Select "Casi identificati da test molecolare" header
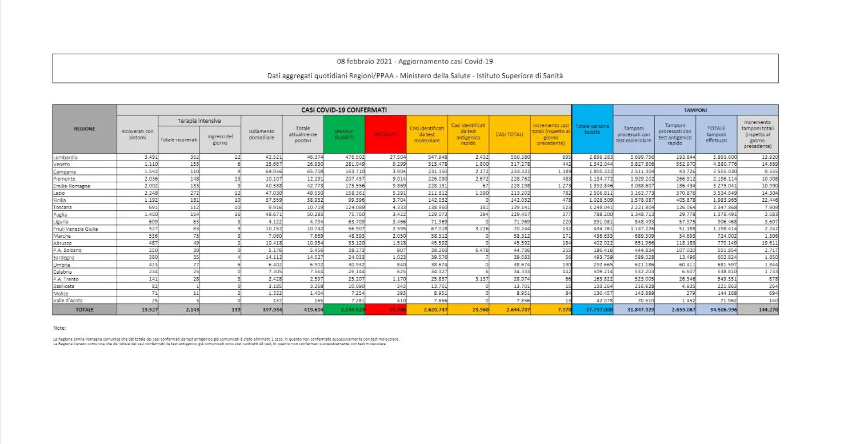Image resolution: width=868 pixels, height=444 pixels. 427,134
